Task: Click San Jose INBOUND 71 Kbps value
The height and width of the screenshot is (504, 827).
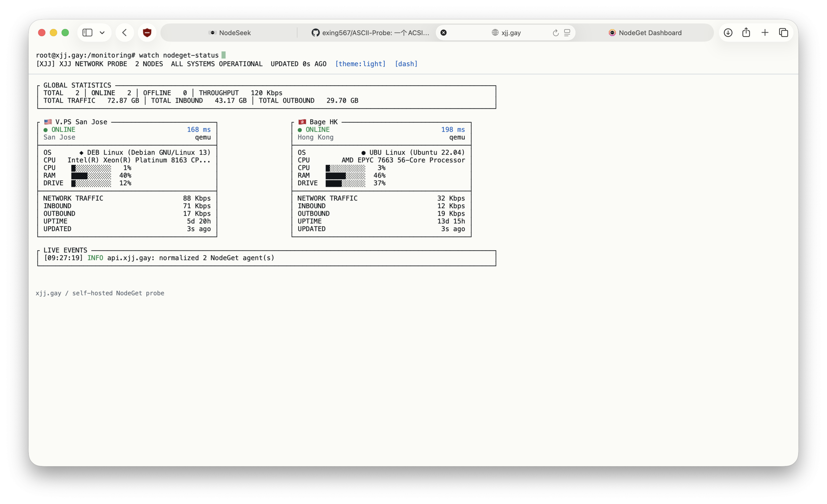Action: pyautogui.click(x=197, y=206)
